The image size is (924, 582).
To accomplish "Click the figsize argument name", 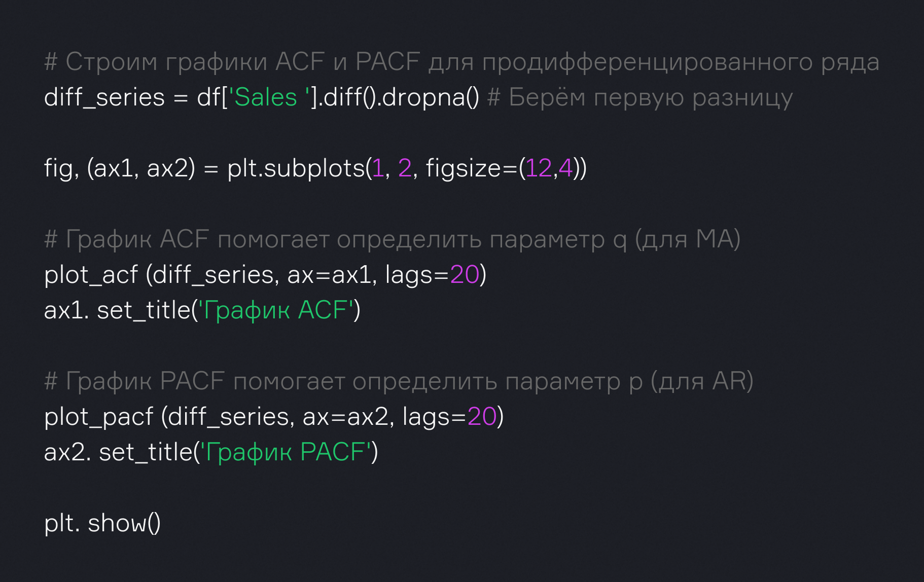I will (464, 168).
